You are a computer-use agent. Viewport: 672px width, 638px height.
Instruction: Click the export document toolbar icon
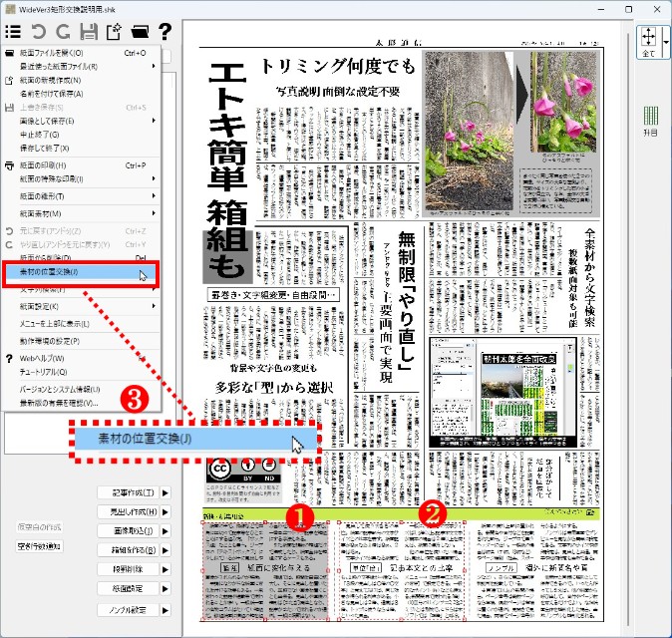pos(114,32)
